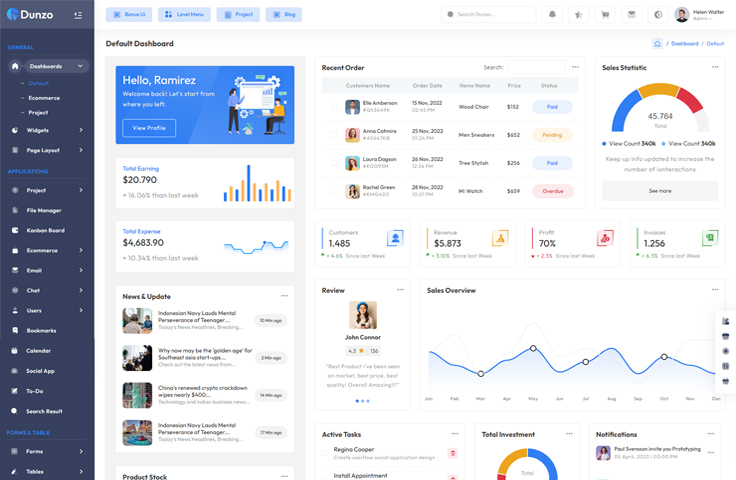Open Kanban Board in the sidebar

(45, 230)
